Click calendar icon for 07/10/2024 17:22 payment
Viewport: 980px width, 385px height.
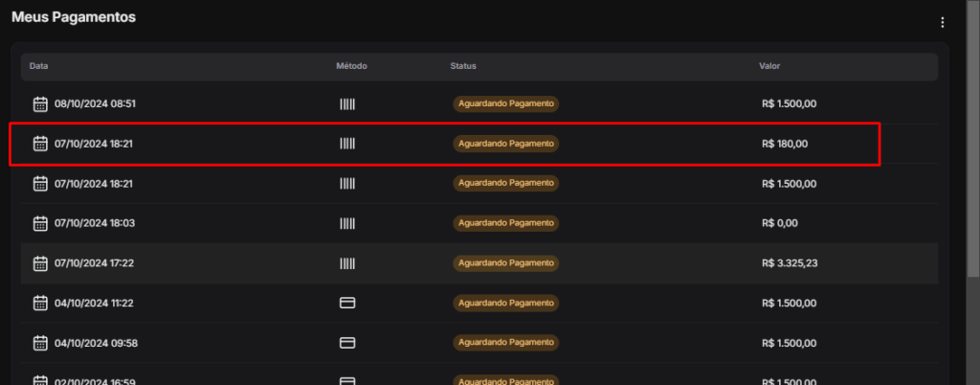click(x=40, y=262)
